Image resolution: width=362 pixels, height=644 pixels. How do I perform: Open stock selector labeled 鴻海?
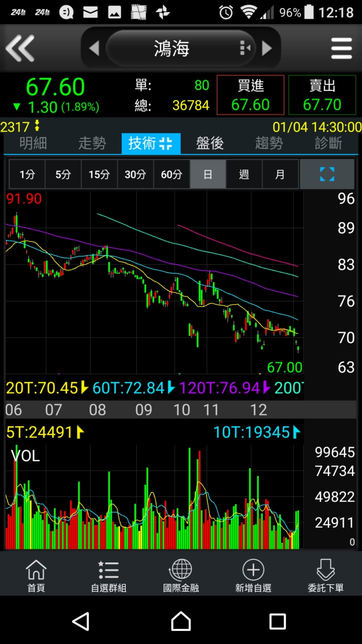click(181, 49)
